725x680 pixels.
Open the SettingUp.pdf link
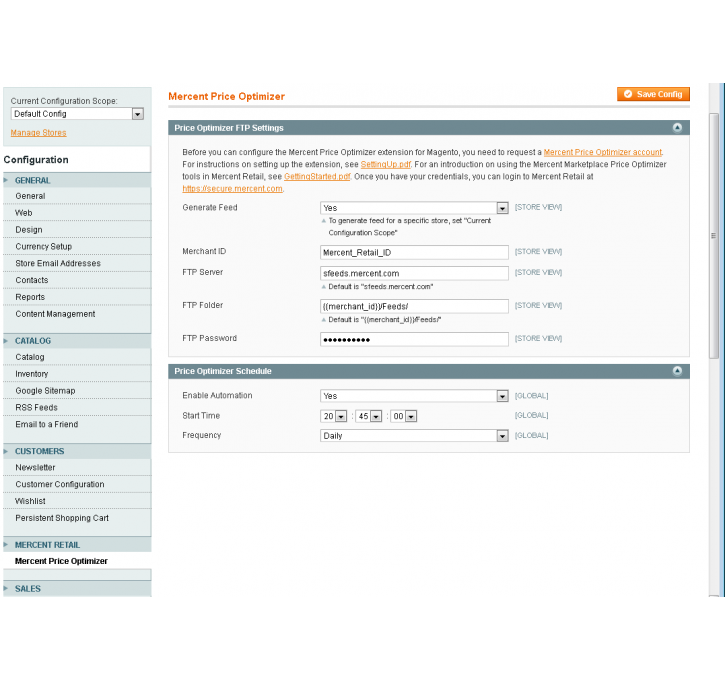386,164
